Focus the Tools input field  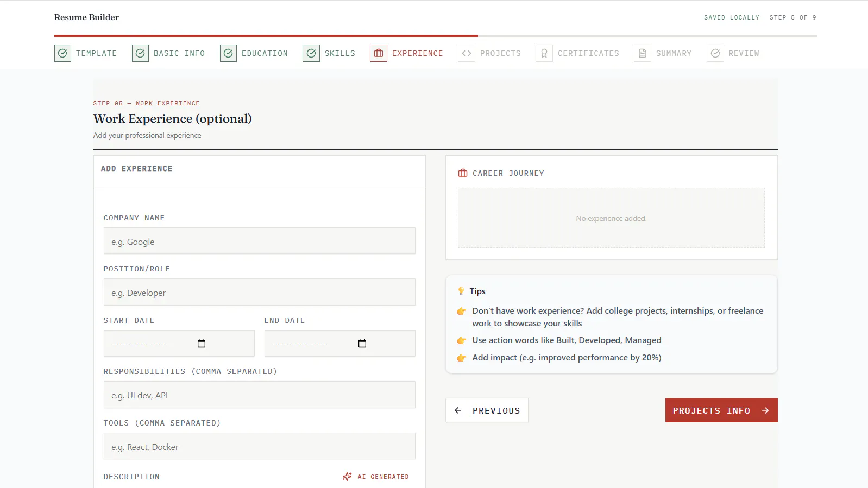260,446
